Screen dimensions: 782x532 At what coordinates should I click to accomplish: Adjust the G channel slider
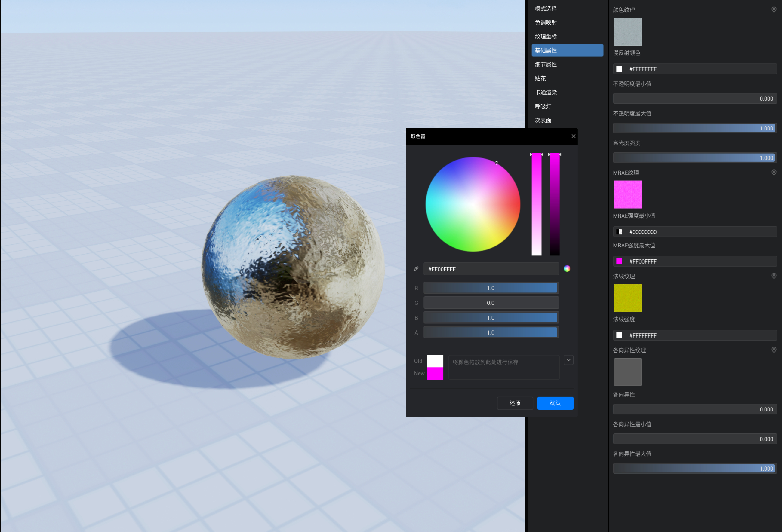[x=491, y=303]
